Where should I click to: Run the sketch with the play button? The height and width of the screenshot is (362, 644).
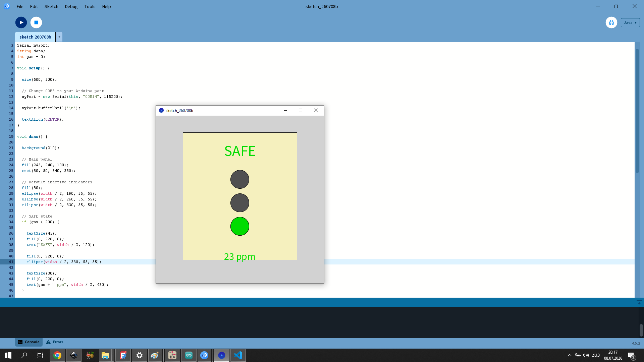pyautogui.click(x=21, y=22)
